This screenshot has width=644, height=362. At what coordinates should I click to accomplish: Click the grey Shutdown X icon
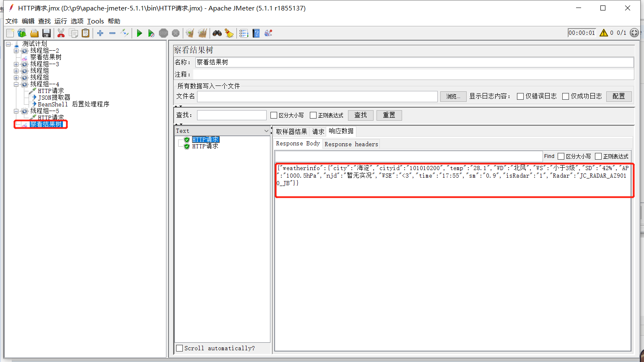pos(176,33)
